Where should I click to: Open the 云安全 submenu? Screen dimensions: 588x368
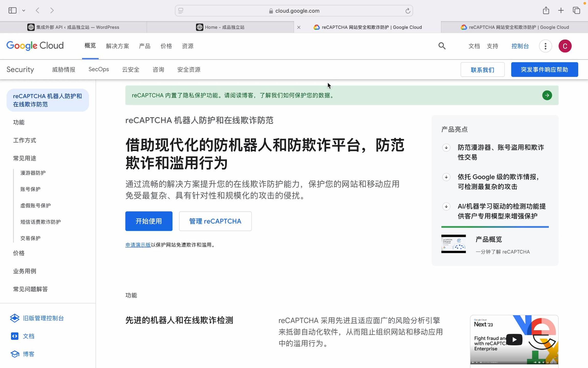(x=130, y=70)
